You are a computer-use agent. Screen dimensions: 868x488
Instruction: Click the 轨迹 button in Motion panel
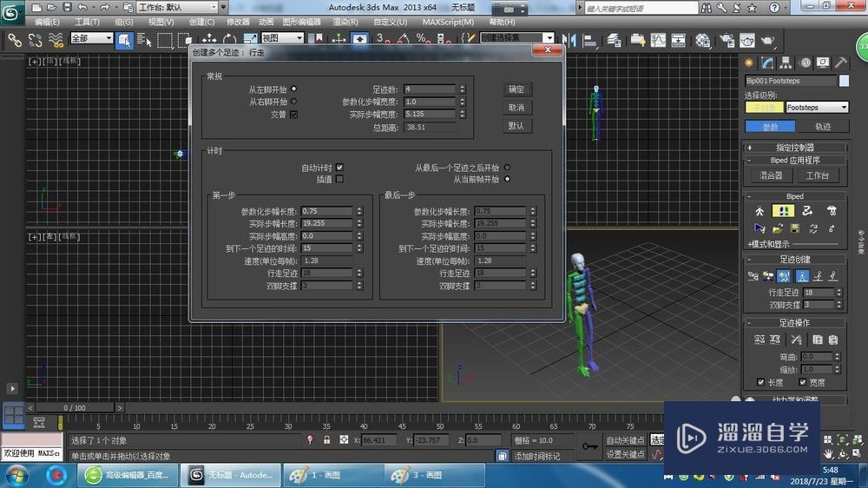pos(823,126)
